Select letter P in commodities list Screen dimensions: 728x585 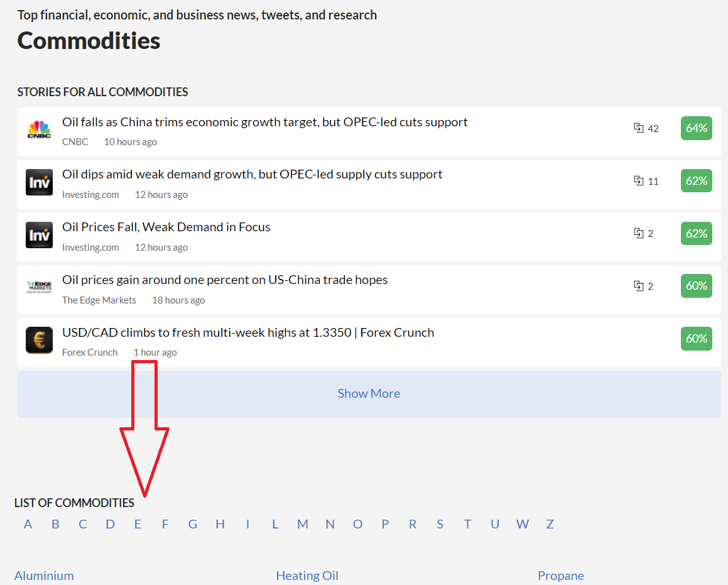(385, 524)
